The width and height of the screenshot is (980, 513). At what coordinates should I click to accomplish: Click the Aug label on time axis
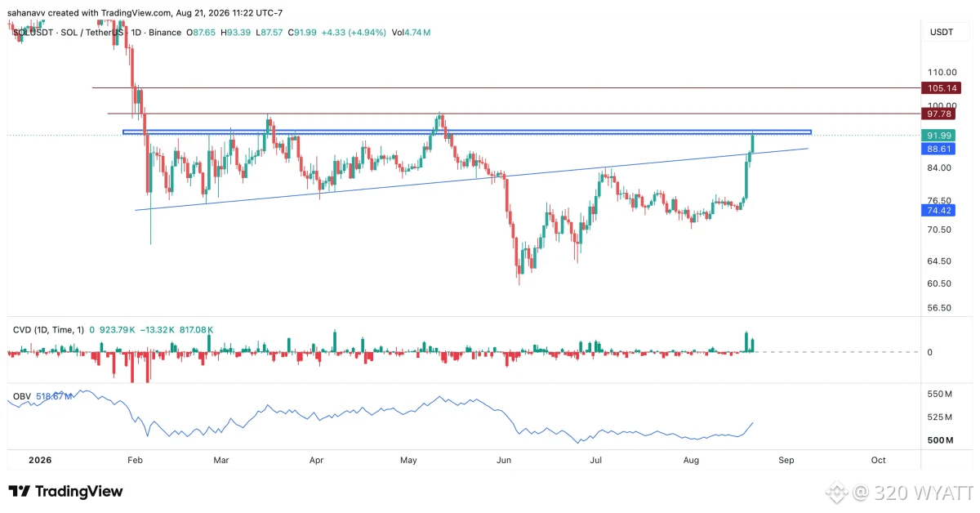(692, 460)
